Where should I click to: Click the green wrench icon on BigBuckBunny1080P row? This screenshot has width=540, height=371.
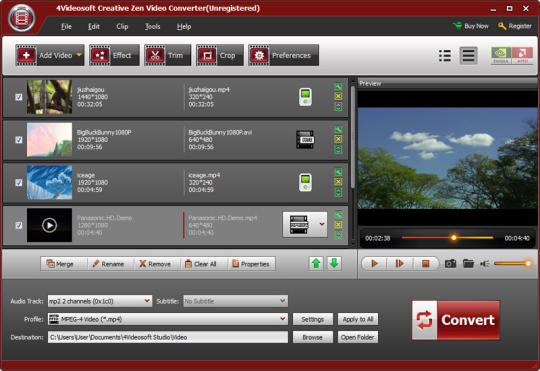point(339,130)
